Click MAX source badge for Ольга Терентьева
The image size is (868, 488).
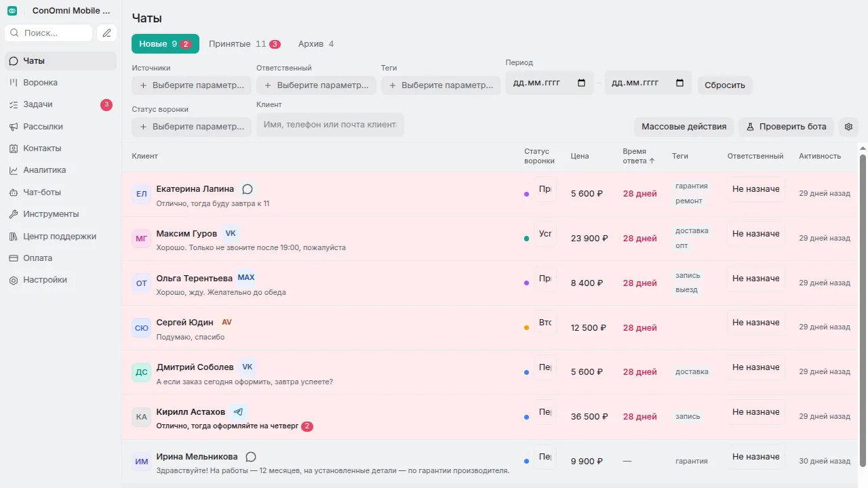246,278
